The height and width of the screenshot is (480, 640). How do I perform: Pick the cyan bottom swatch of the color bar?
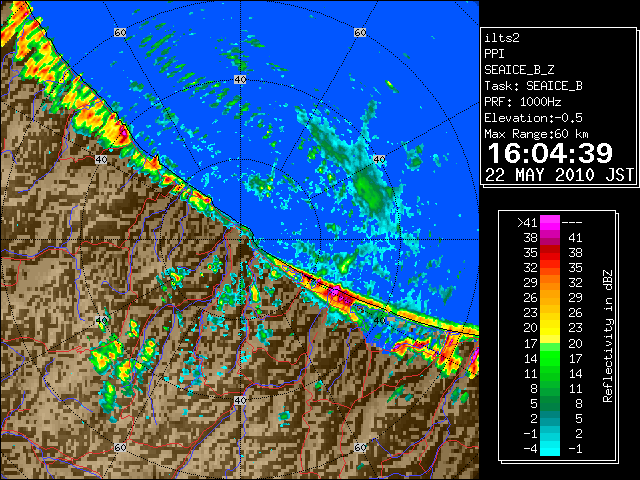[550, 450]
